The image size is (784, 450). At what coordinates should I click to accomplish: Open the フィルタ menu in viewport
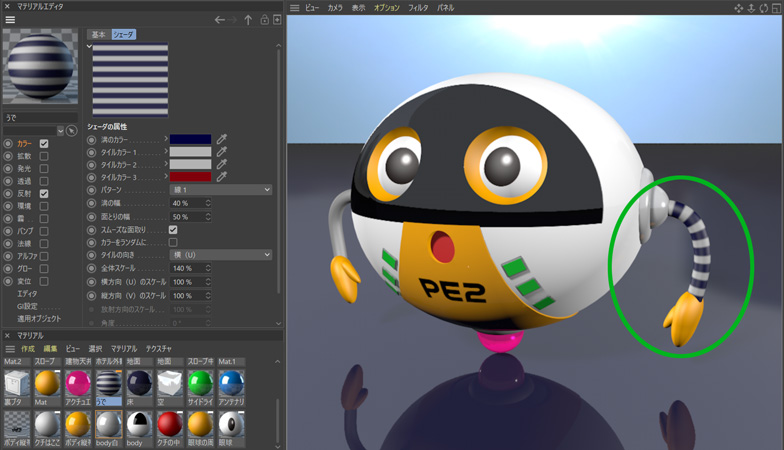pyautogui.click(x=419, y=8)
